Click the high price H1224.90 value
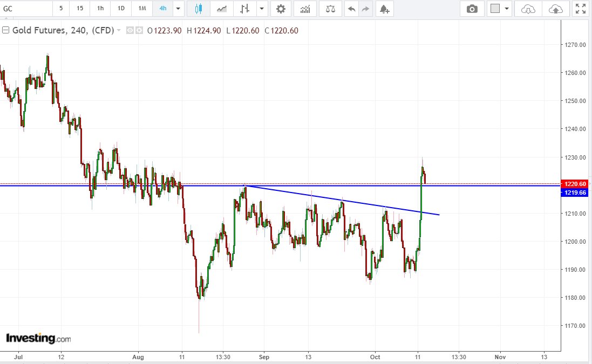Viewport: 592px width, 364px height. point(204,31)
